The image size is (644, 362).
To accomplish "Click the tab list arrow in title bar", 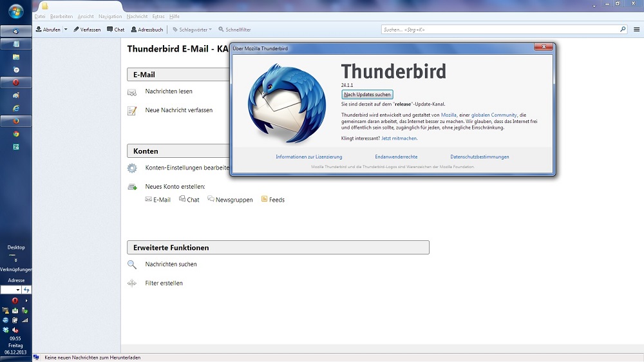I will pyautogui.click(x=594, y=6).
